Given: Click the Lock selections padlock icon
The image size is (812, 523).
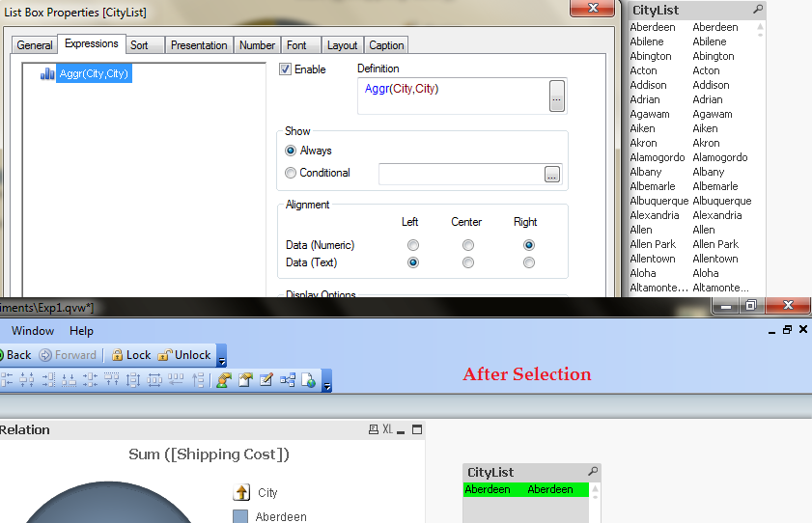Looking at the screenshot, I should click(x=118, y=355).
